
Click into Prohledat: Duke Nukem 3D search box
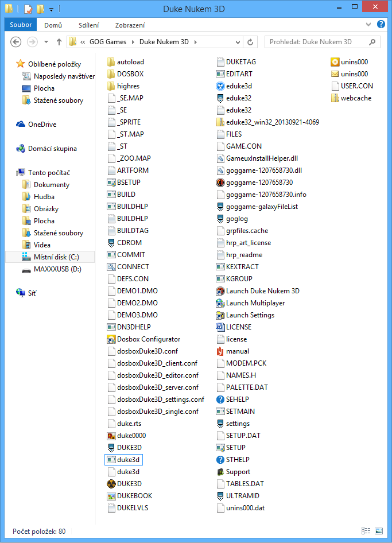322,42
